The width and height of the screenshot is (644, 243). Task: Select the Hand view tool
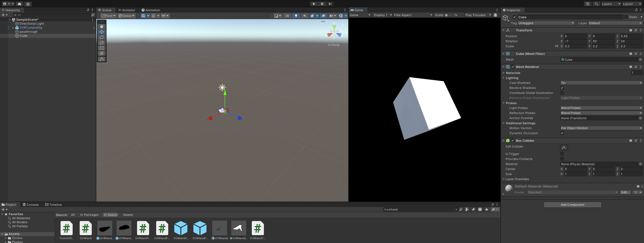(101, 26)
